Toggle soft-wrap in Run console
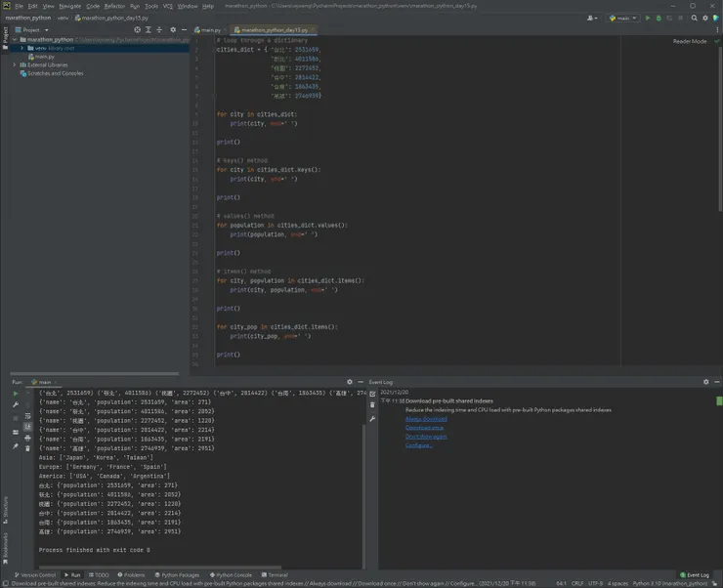723x588 pixels. point(27,416)
